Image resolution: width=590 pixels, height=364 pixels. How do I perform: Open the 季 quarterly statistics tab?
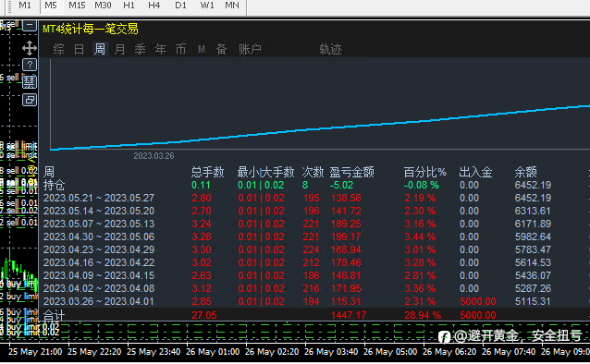pos(140,49)
